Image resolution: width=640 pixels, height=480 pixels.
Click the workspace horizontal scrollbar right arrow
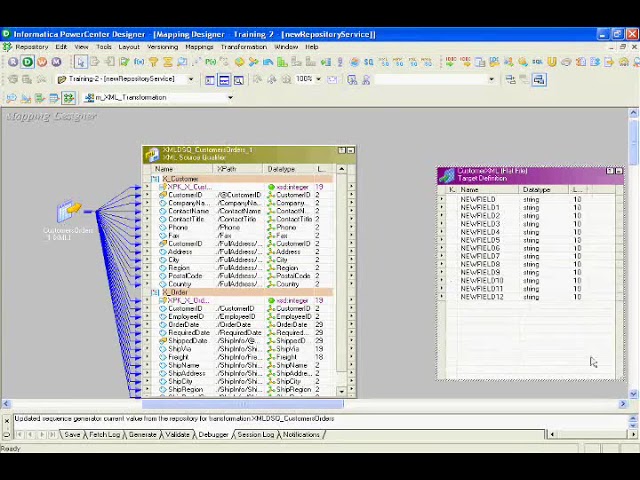(x=622, y=404)
